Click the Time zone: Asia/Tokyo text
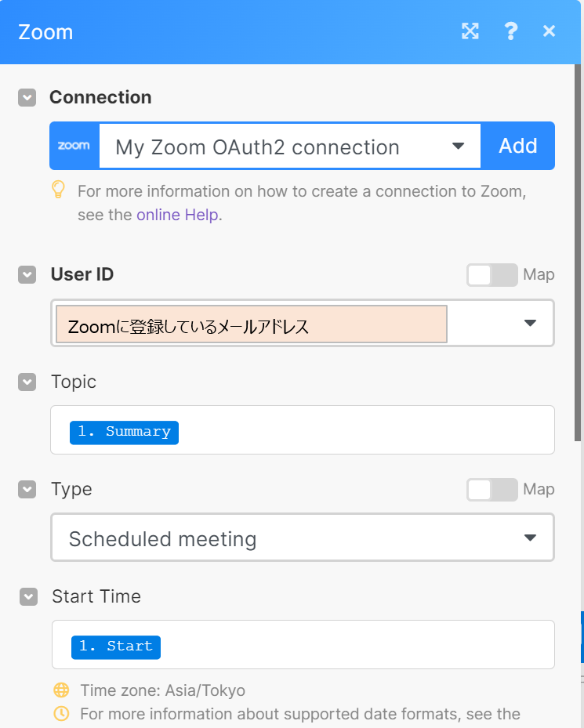This screenshot has height=728, width=584. (x=162, y=690)
